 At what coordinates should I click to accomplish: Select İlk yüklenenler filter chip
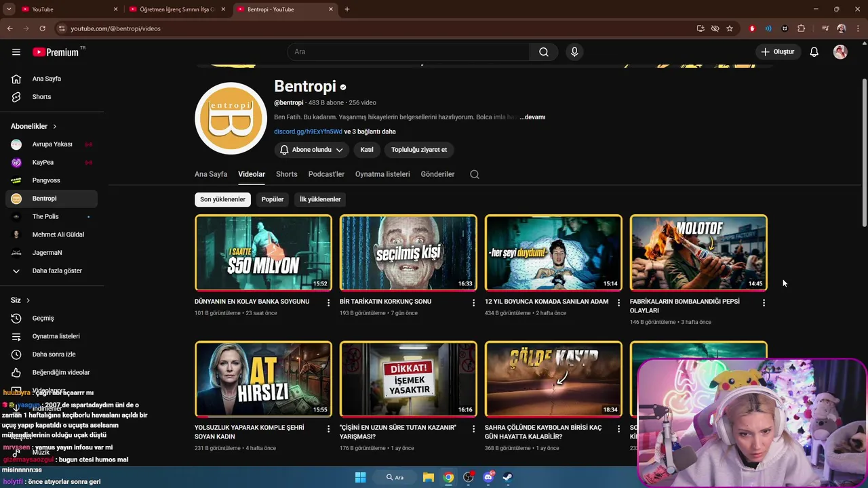pos(320,199)
